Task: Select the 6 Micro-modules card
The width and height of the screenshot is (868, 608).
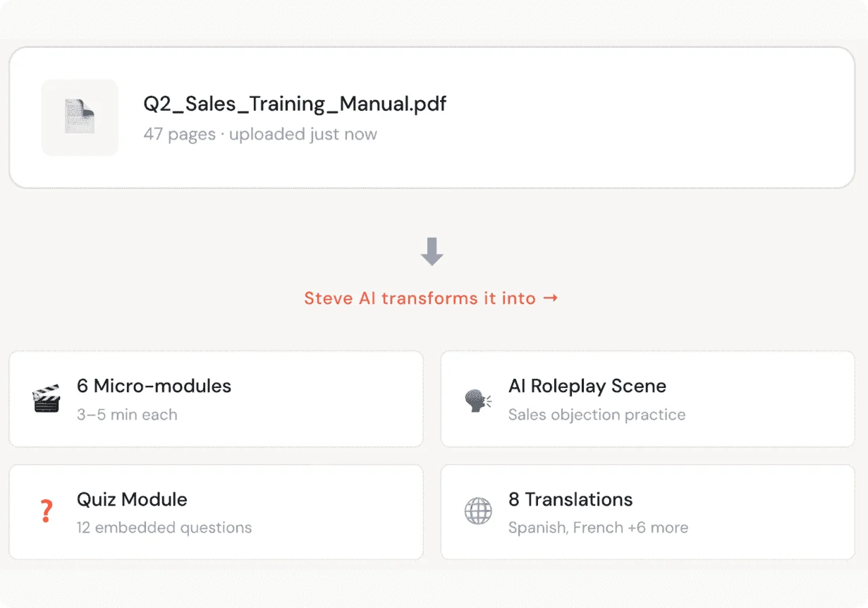Action: click(x=216, y=399)
